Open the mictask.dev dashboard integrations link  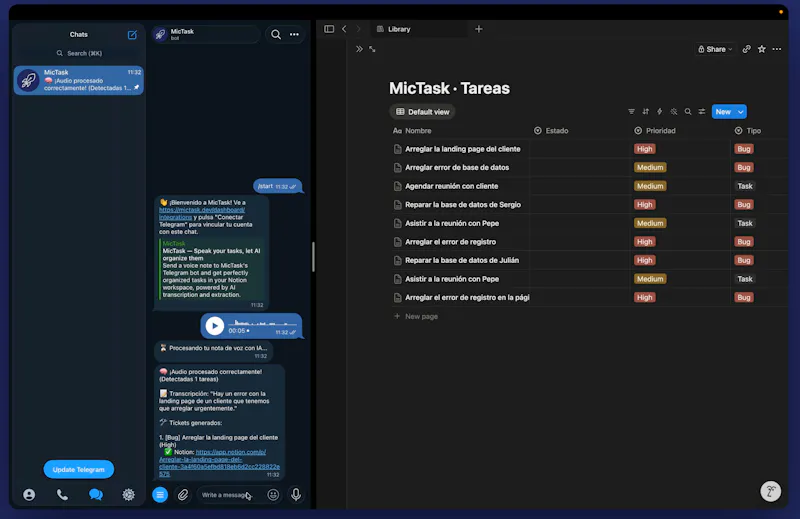pyautogui.click(x=202, y=213)
